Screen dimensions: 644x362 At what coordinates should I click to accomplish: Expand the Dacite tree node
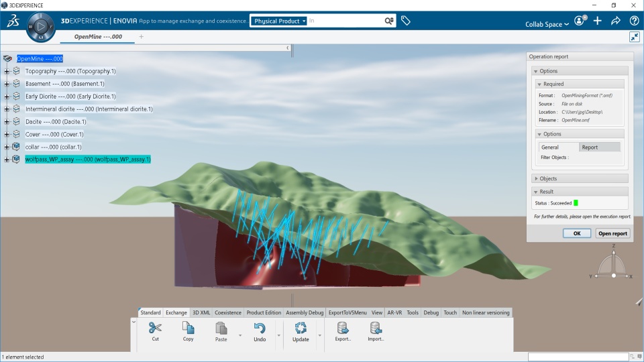point(7,122)
